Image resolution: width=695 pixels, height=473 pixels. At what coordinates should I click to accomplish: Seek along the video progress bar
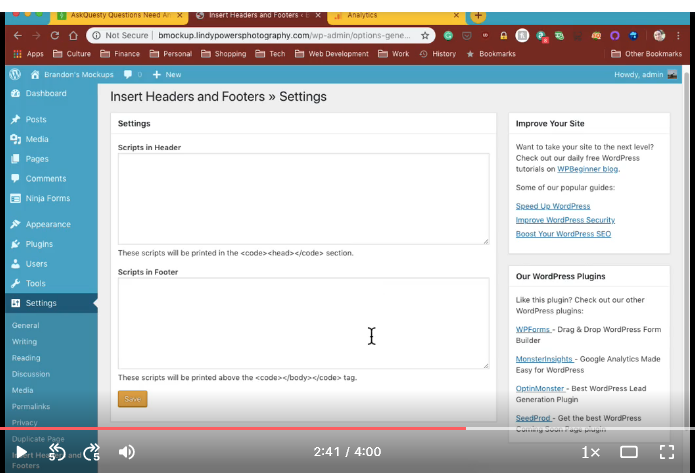point(348,429)
